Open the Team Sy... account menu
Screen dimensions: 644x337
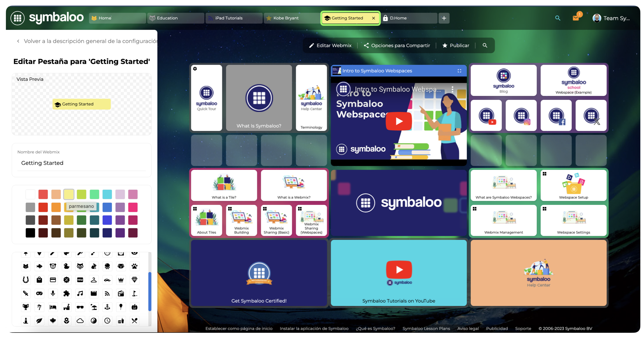point(611,18)
